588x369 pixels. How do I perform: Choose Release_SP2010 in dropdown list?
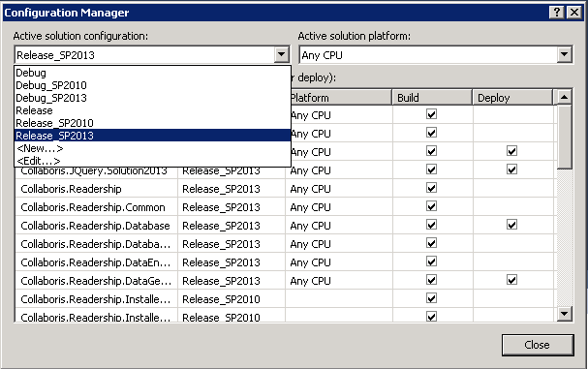(x=152, y=123)
